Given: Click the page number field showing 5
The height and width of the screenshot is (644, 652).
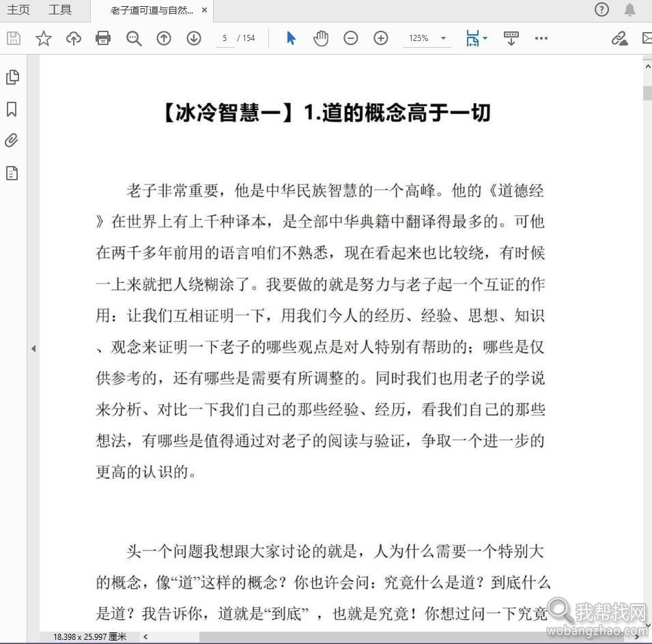Looking at the screenshot, I should coord(225,38).
